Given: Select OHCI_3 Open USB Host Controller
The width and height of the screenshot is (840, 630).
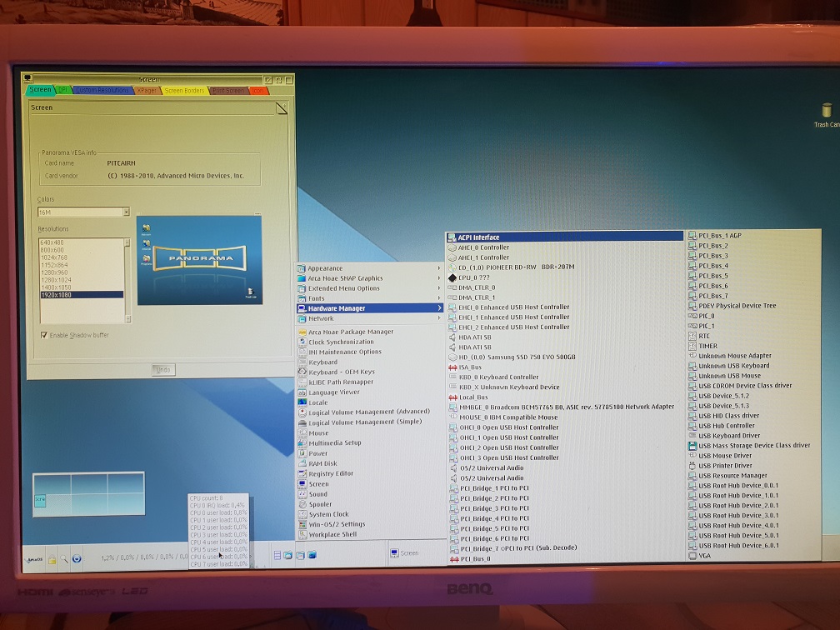Looking at the screenshot, I should (565, 458).
